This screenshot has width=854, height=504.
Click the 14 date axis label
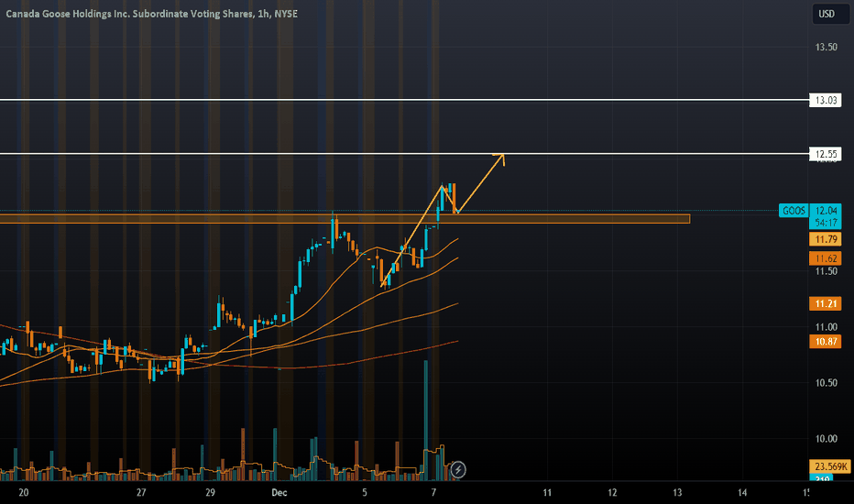pos(742,493)
